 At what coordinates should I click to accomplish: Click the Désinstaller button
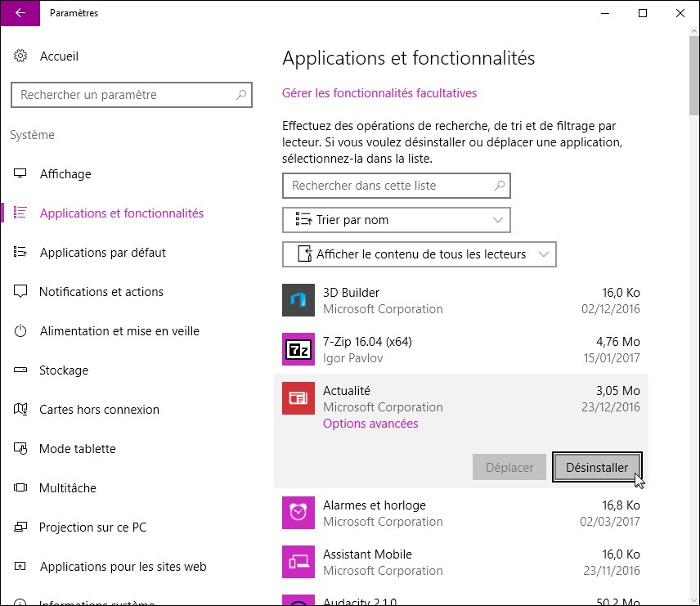(x=597, y=468)
